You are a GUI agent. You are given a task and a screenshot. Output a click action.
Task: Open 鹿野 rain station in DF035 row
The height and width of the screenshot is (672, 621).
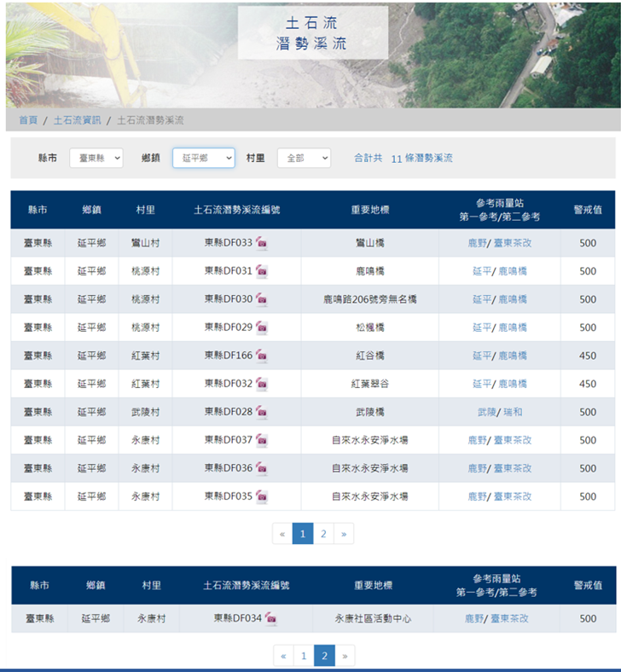[x=477, y=496]
